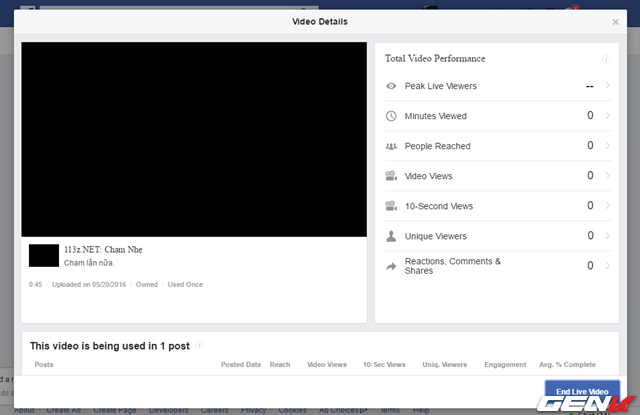Click the Uniq. Viewers column header
The width and height of the screenshot is (640, 415).
coord(444,364)
